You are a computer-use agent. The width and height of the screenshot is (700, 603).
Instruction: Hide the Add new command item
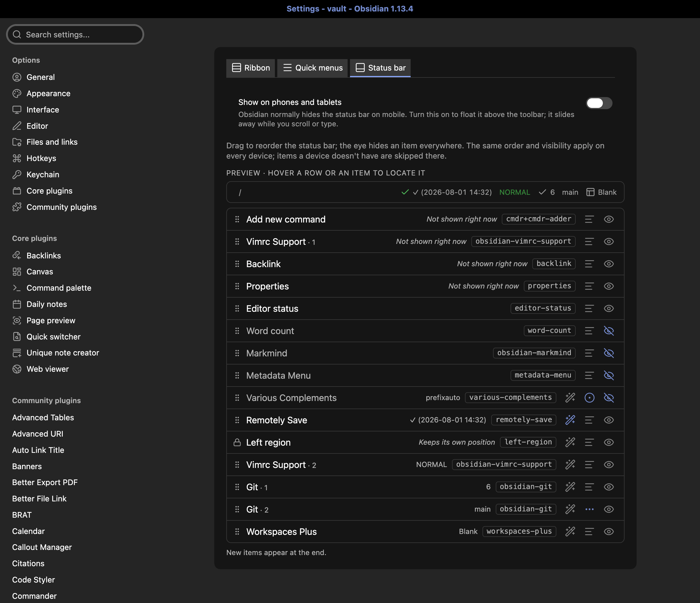(x=609, y=219)
